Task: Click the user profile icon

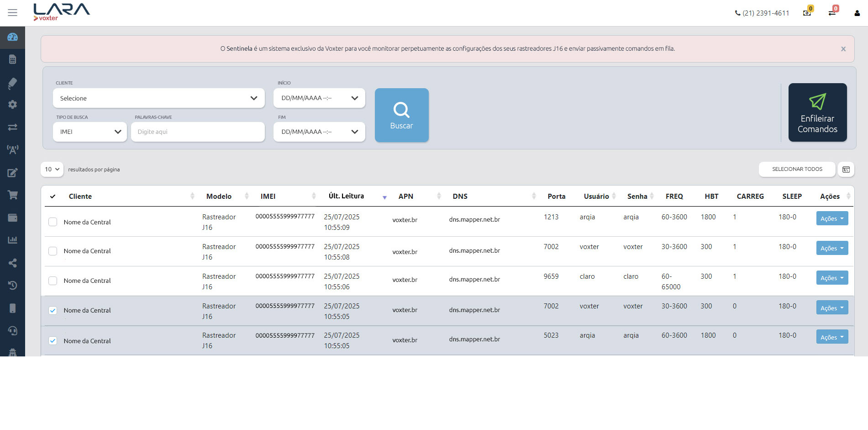Action: pyautogui.click(x=857, y=13)
